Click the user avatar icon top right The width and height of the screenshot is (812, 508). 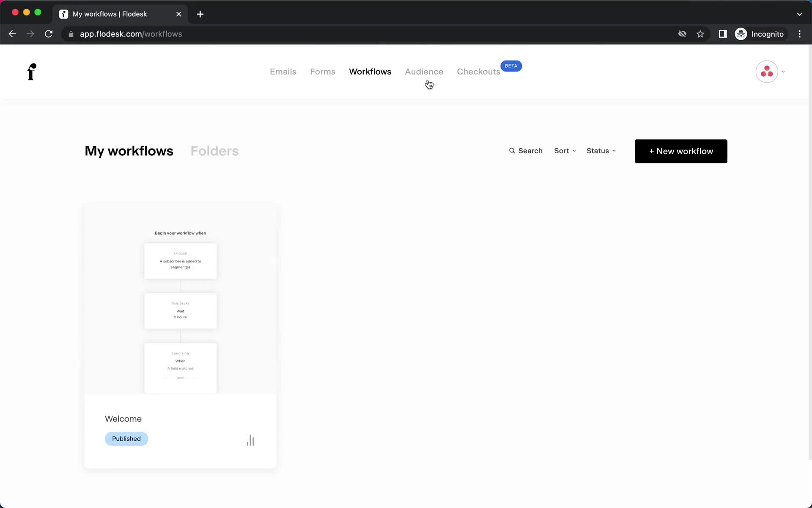coord(767,72)
